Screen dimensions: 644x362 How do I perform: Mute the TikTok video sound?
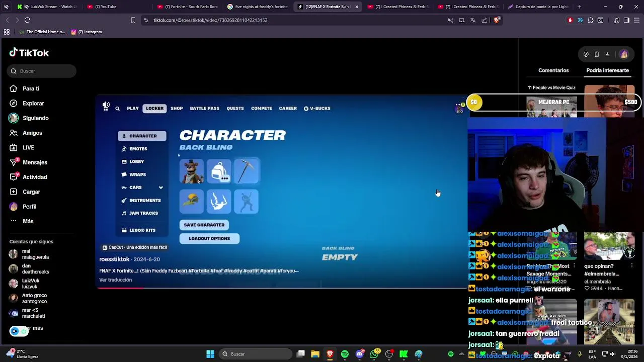click(106, 106)
